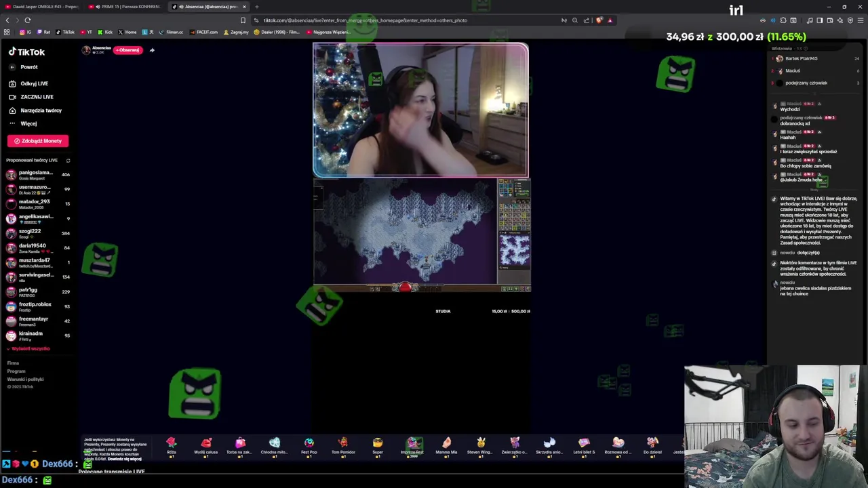Image resolution: width=868 pixels, height=488 pixels.
Task: Send the Super gift
Action: (378, 447)
